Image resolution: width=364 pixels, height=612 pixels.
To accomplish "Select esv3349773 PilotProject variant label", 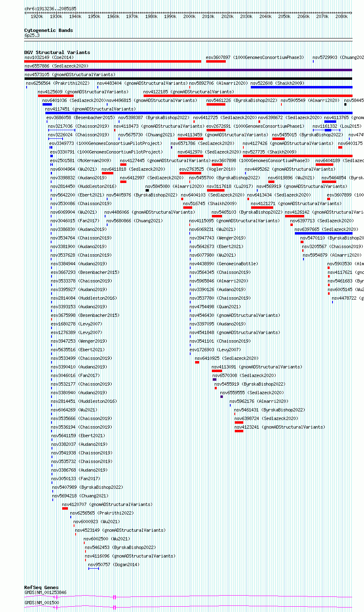I will coord(106,143).
